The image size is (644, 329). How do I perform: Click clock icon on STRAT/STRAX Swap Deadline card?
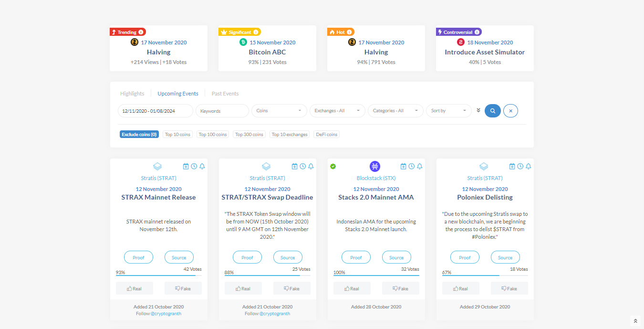point(302,166)
